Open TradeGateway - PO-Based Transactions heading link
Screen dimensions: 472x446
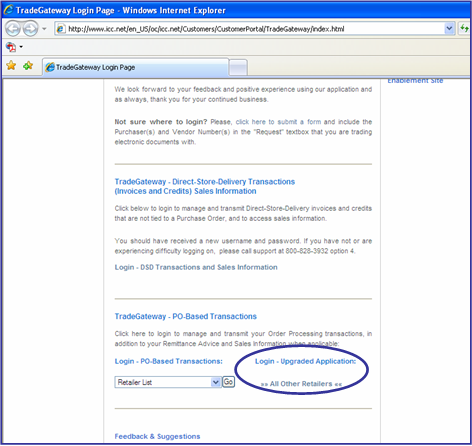(186, 316)
